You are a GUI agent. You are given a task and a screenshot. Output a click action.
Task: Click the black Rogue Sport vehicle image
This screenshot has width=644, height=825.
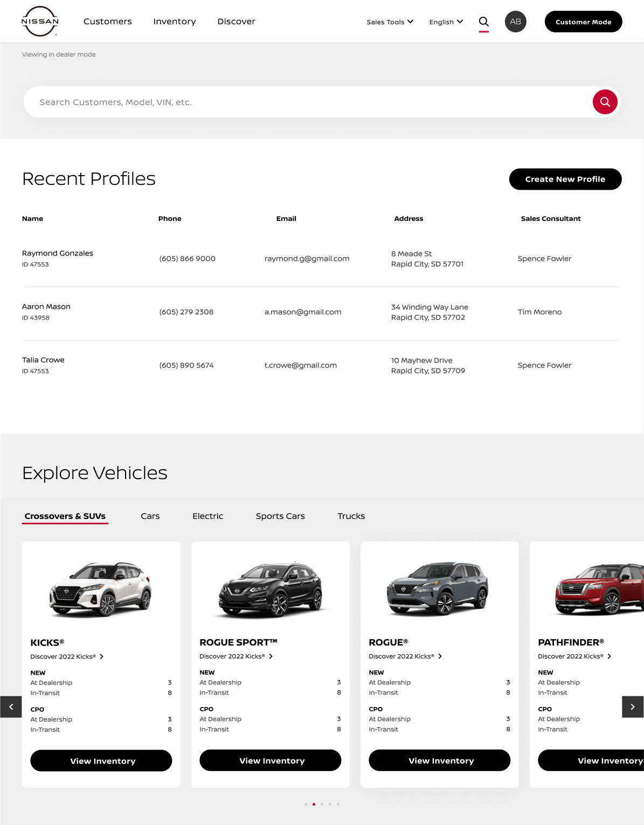[x=270, y=589]
